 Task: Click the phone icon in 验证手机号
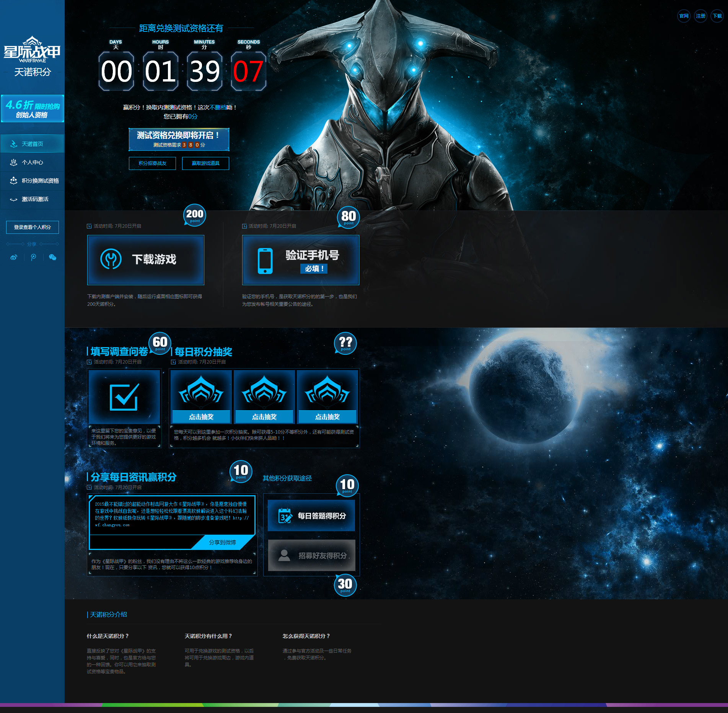tap(265, 261)
